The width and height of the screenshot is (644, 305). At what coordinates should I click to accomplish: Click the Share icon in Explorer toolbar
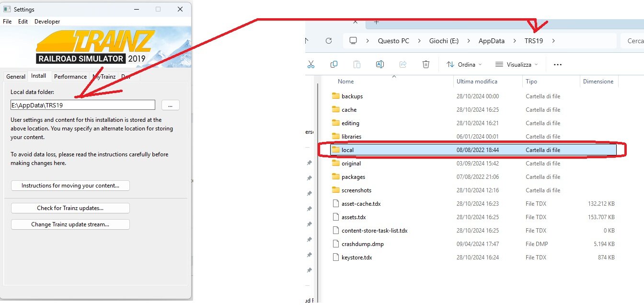(x=403, y=64)
